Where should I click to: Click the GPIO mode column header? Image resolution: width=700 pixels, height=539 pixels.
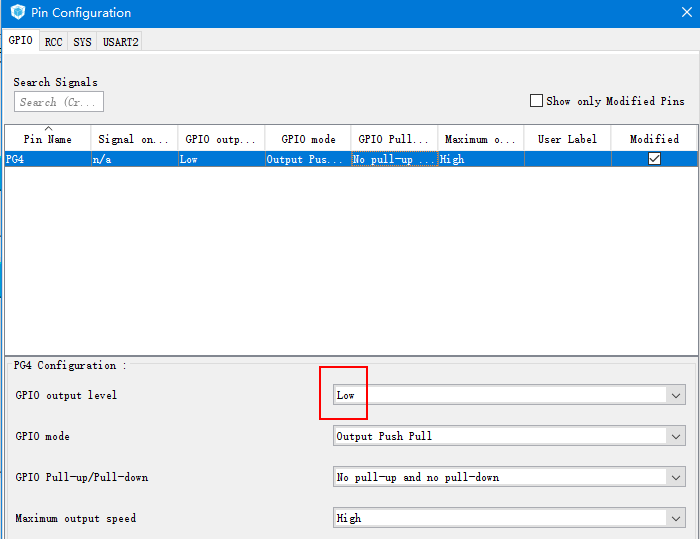[x=308, y=139]
